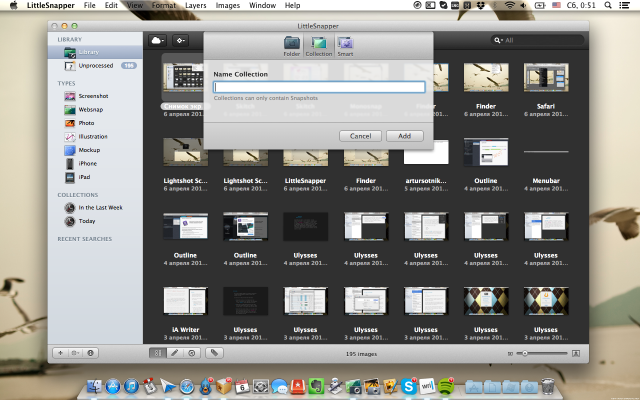Switch to thumbnail grid view mode
Screen dimensions: 640x400
tap(157, 353)
